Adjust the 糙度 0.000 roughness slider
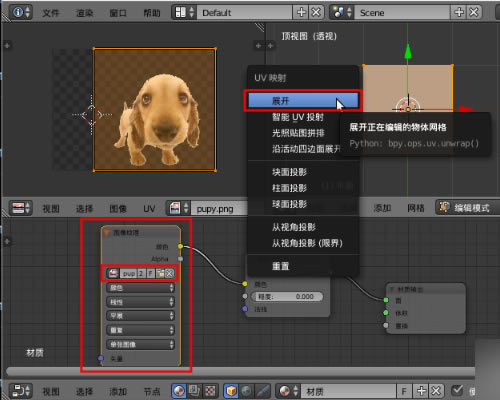 coord(286,296)
